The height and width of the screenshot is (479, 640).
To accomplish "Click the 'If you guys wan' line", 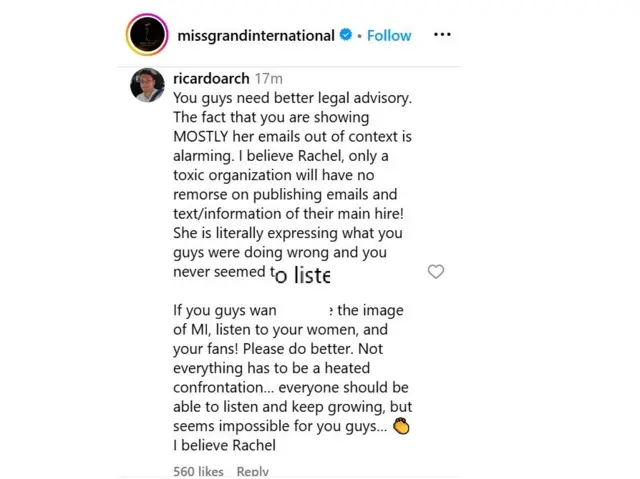I will [224, 310].
